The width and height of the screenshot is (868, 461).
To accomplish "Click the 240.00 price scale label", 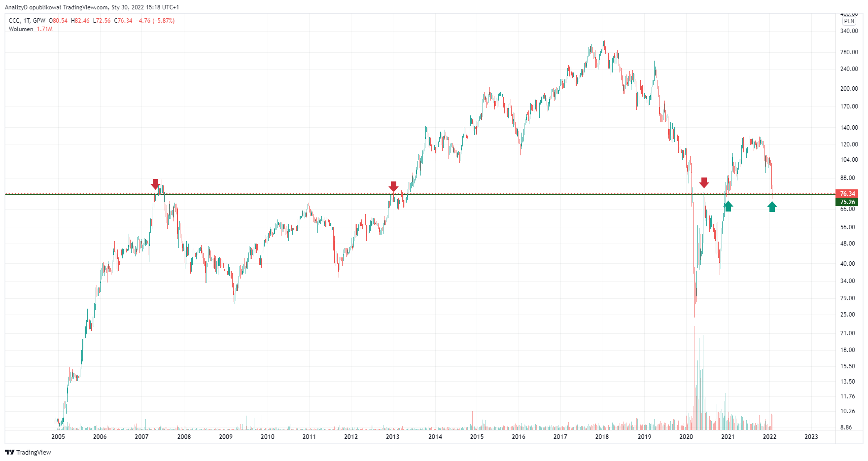I will 849,69.
